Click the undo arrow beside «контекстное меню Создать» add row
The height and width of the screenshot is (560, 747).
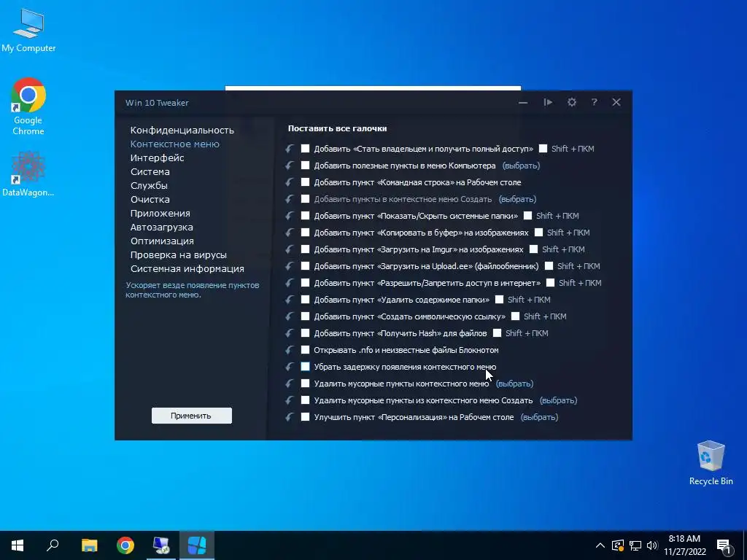coord(289,199)
